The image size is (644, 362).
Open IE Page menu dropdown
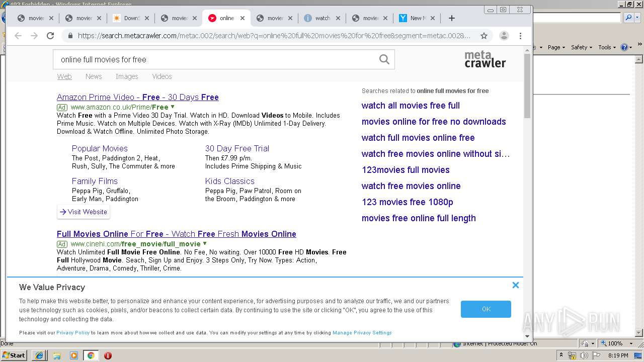coord(556,47)
